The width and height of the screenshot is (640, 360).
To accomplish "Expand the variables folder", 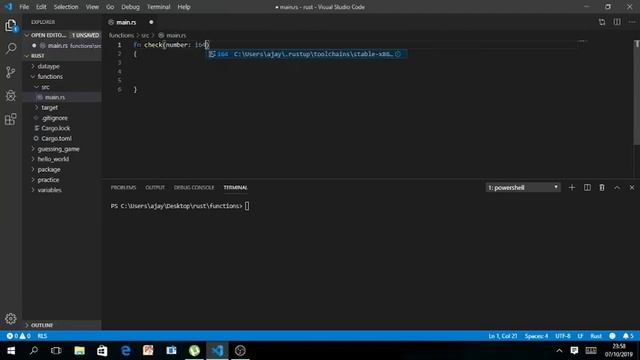I will 49,190.
